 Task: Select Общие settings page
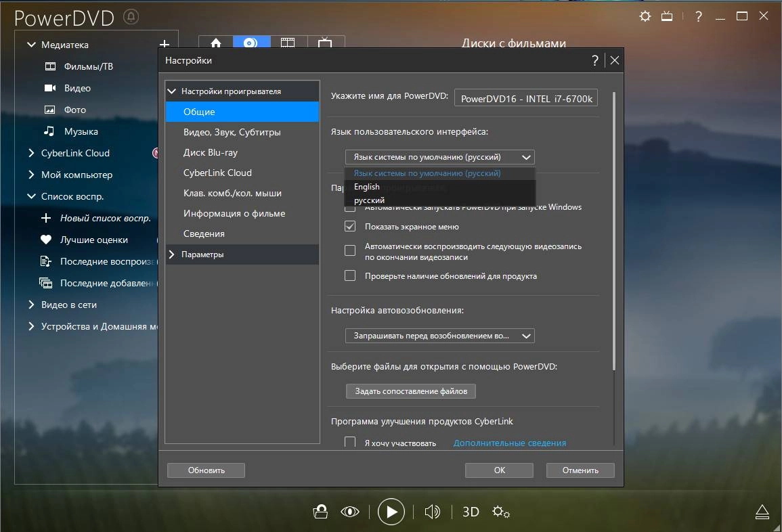[242, 112]
